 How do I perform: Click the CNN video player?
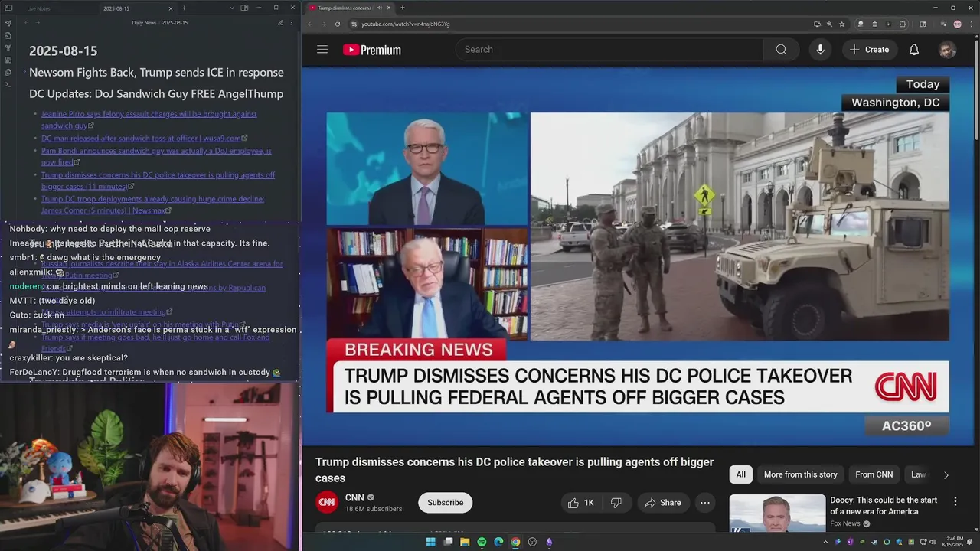click(638, 256)
